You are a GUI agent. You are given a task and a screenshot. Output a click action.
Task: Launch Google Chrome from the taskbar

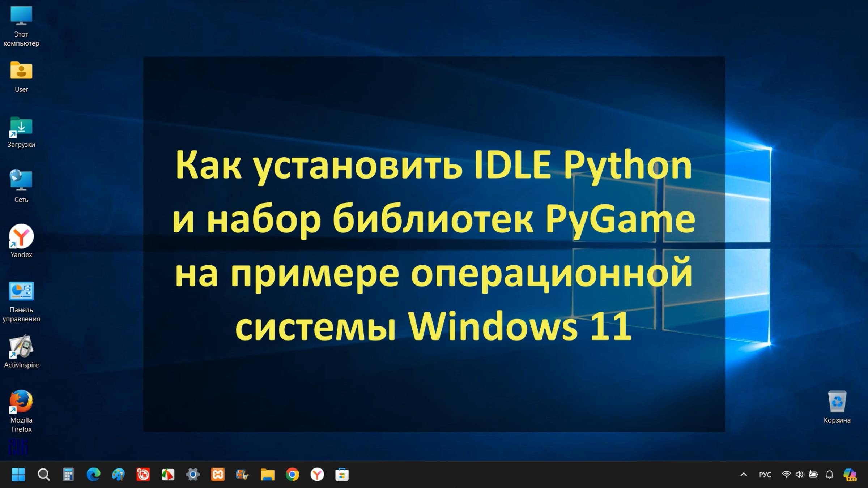point(292,475)
